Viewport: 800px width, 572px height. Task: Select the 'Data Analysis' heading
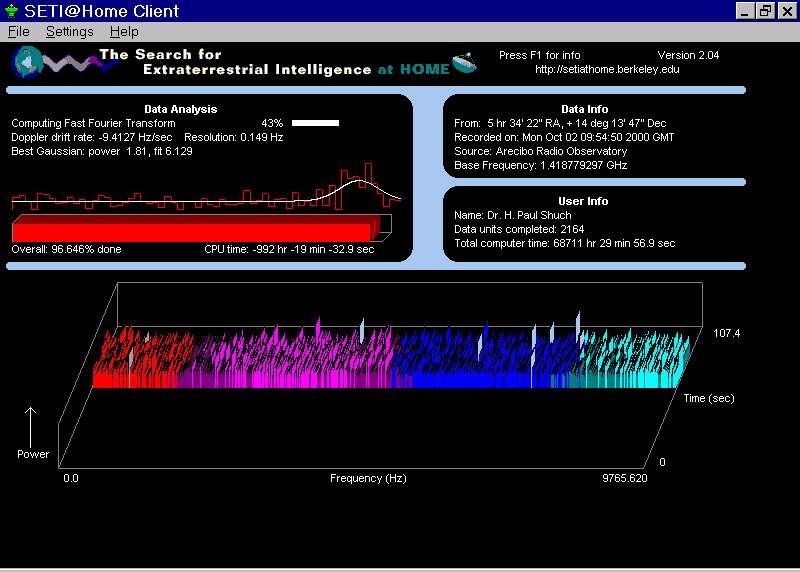point(181,109)
